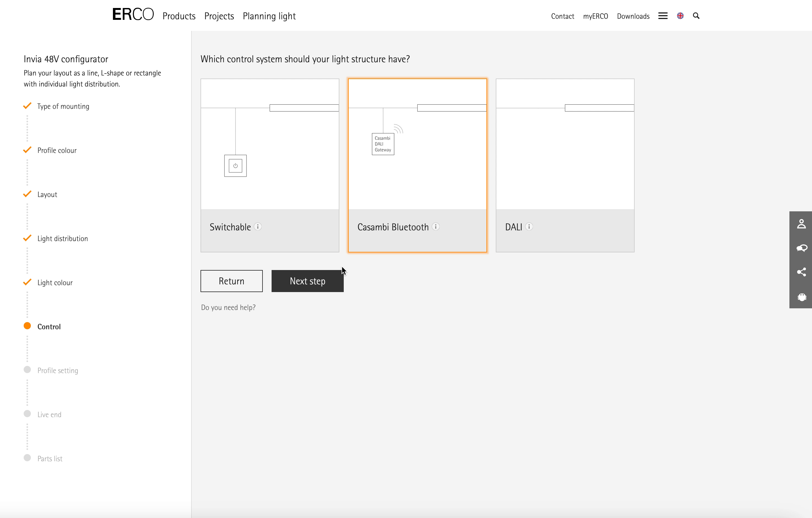Open the hamburger menu icon
Viewport: 812px width, 518px height.
pos(663,16)
